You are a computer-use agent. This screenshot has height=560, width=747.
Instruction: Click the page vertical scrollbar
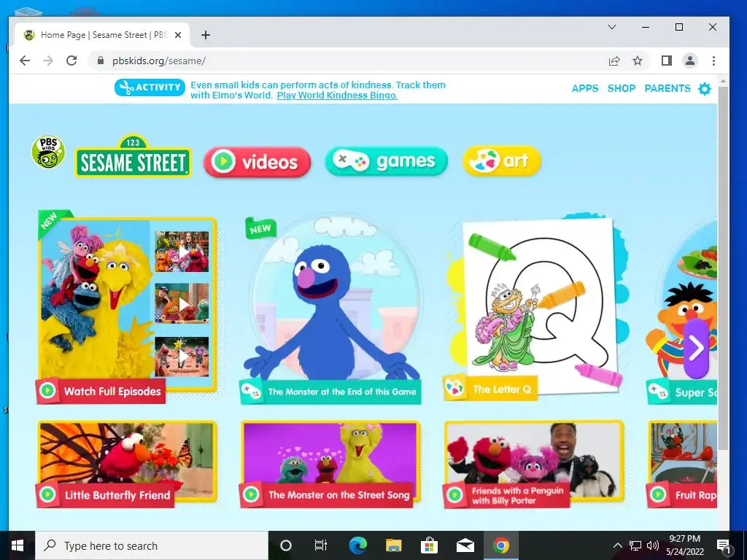point(723,267)
